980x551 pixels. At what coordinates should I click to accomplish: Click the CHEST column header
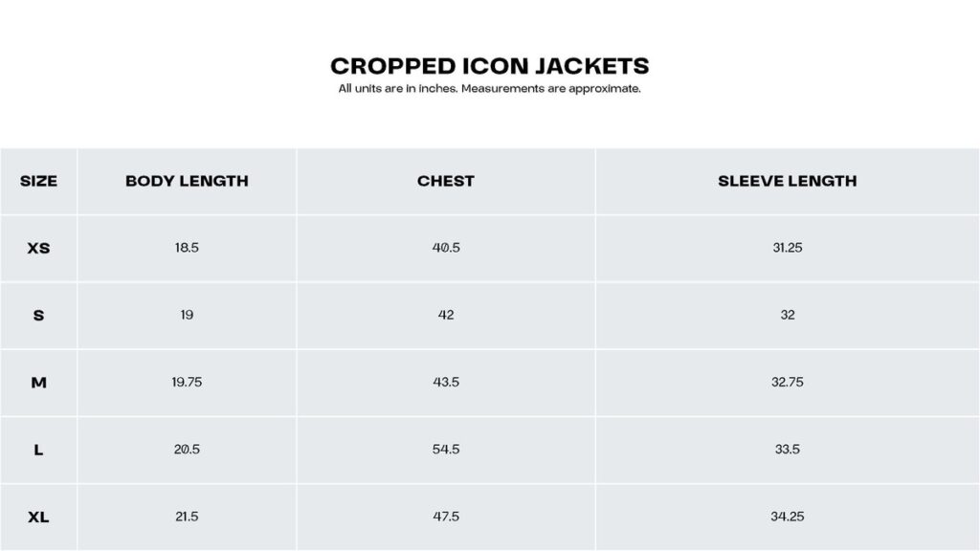446,181
